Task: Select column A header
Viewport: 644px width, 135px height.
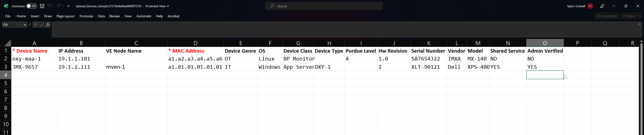Action: coord(34,43)
